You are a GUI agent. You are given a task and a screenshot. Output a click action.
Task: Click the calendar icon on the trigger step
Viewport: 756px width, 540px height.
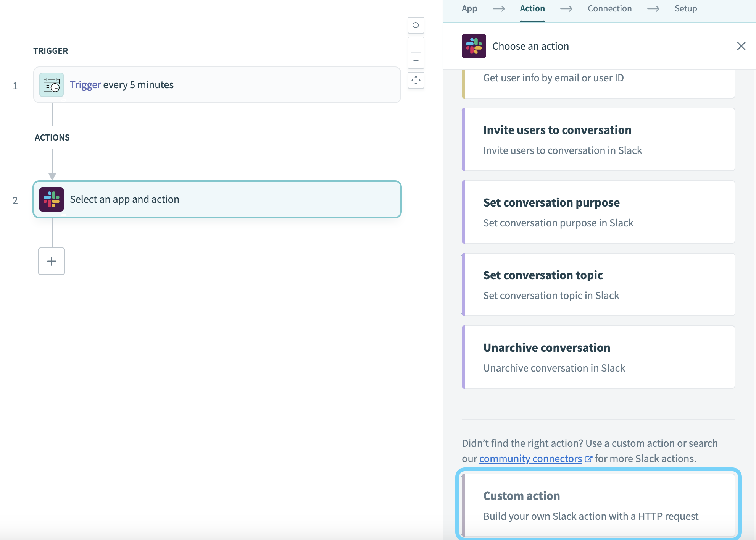[x=51, y=85]
